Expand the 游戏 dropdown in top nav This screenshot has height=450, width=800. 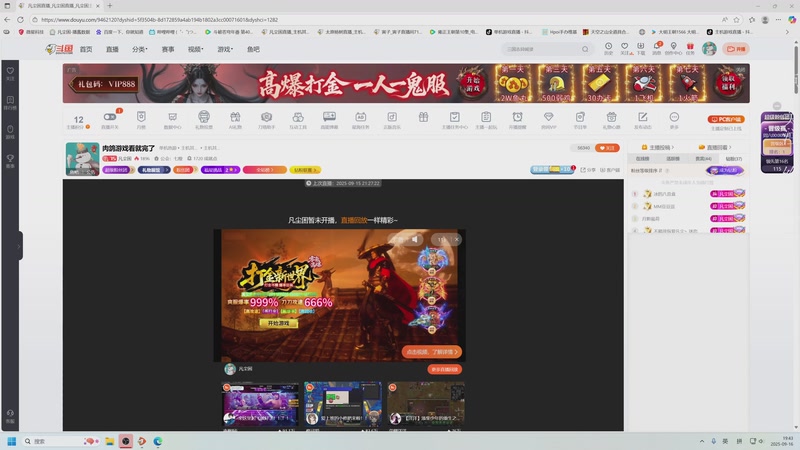pos(225,49)
